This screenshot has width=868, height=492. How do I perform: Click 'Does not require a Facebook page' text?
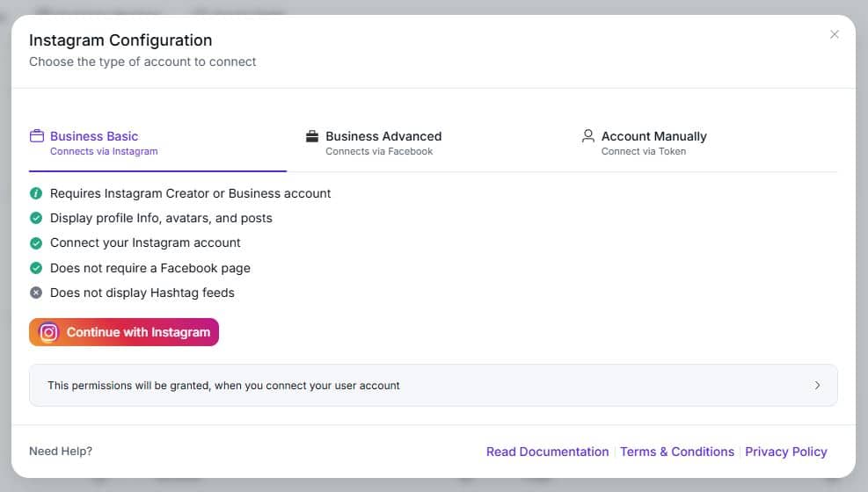150,268
